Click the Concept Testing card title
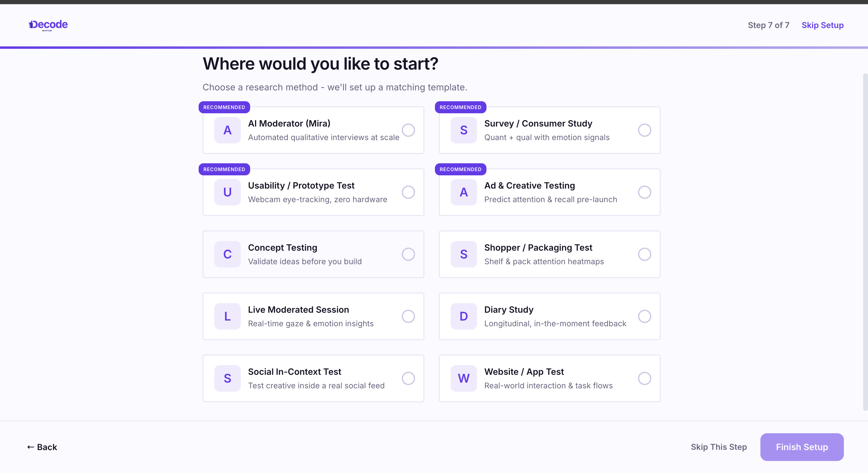The image size is (868, 473). (x=282, y=248)
